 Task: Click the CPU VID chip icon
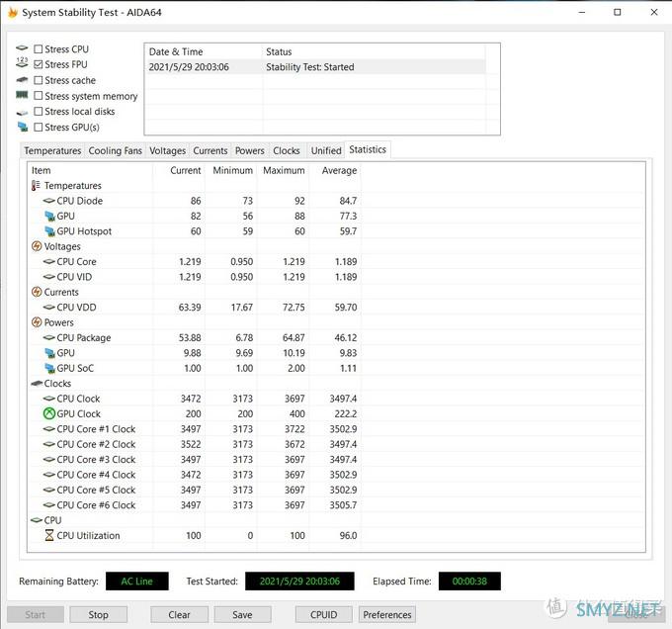49,277
